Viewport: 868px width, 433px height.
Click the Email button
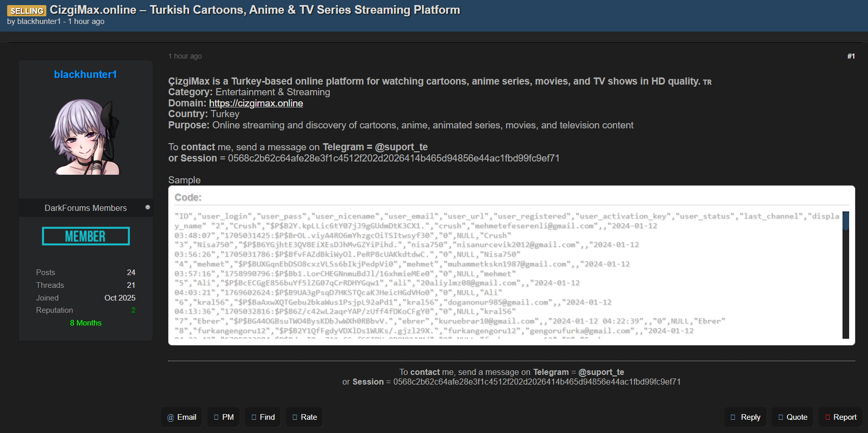(181, 417)
